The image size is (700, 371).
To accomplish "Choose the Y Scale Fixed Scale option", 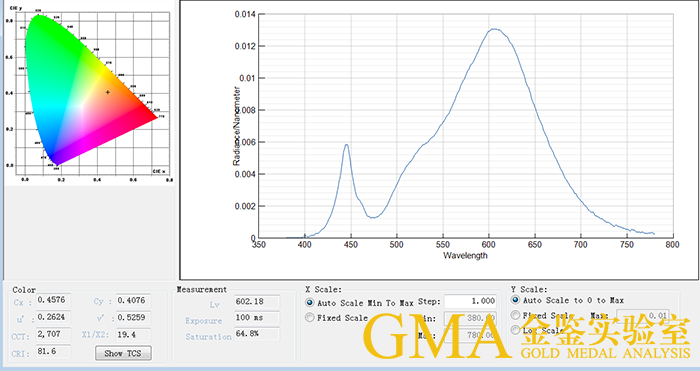I will 515,315.
